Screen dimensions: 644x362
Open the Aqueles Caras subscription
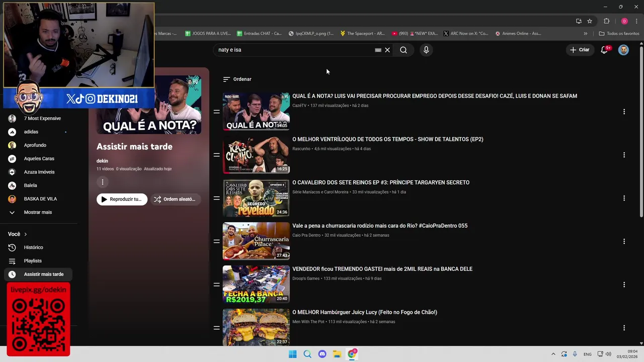(38, 158)
